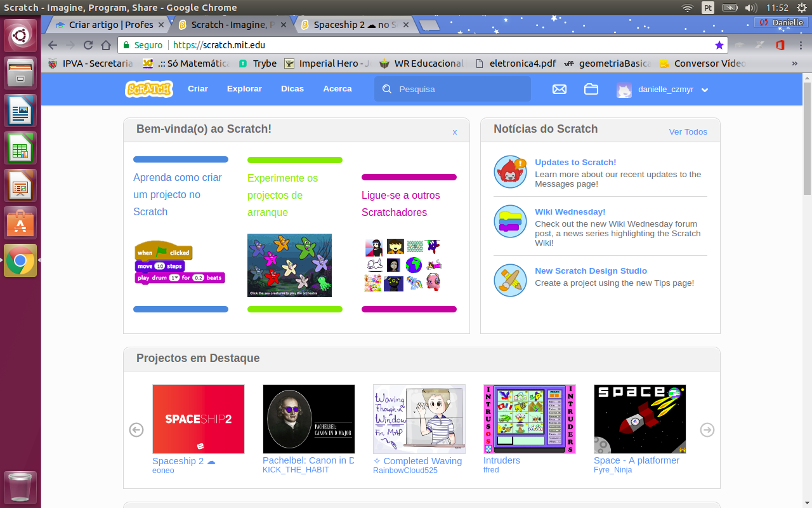Open the Ubuntu dash launcher icon
812x508 pixels.
pos(20,35)
